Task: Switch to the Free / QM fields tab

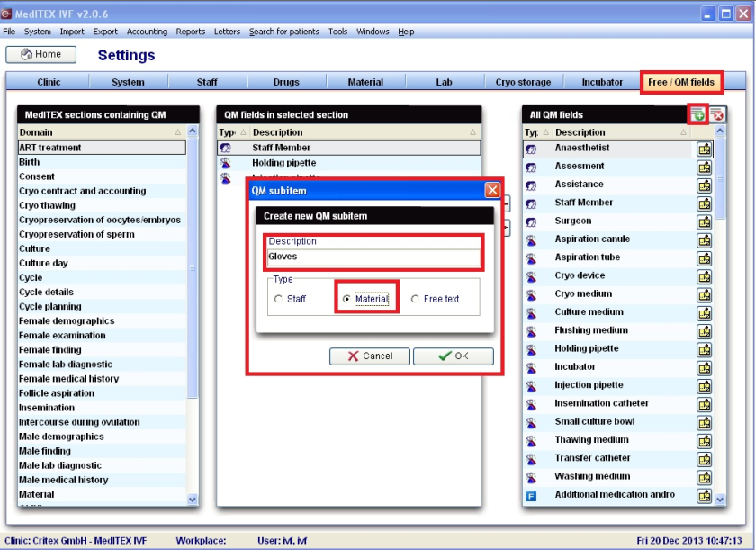Action: [x=680, y=82]
